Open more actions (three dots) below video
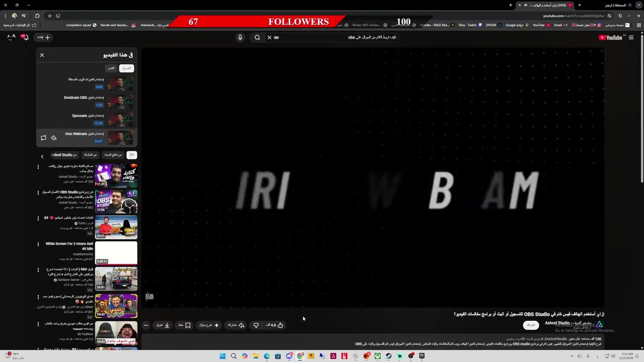The height and width of the screenshot is (362, 644). click(146, 325)
